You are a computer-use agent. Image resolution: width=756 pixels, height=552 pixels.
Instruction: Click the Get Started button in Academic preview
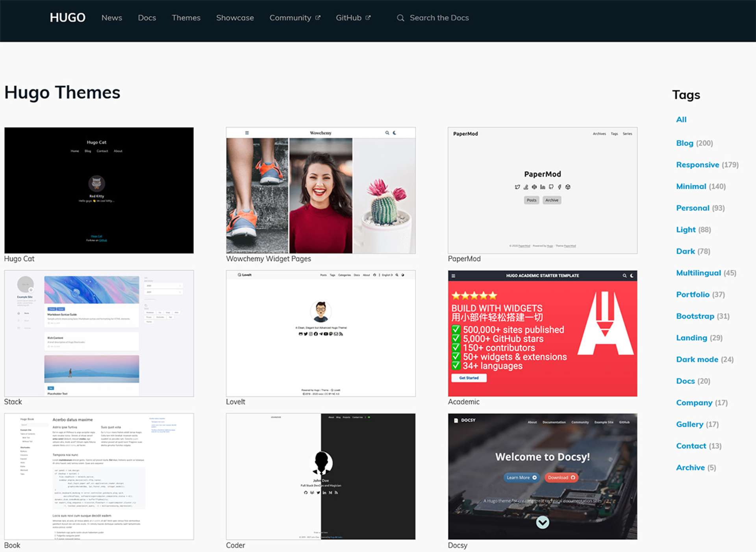(x=469, y=378)
